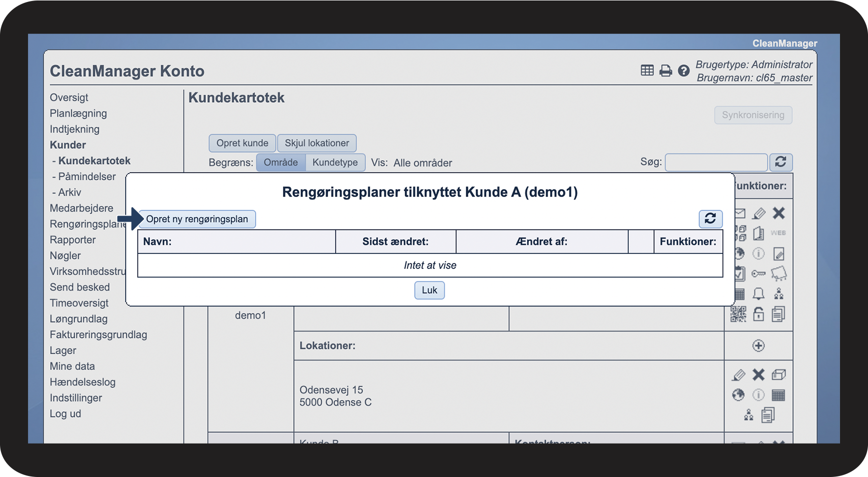Open the bell reminders icon for Kunde A
Image resolution: width=868 pixels, height=477 pixels.
[x=759, y=294]
